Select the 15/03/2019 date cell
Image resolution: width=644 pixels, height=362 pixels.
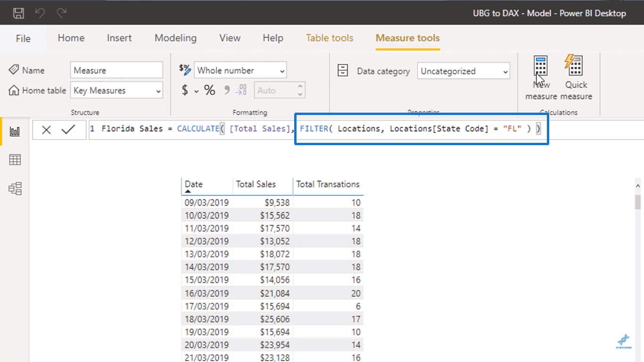point(207,280)
